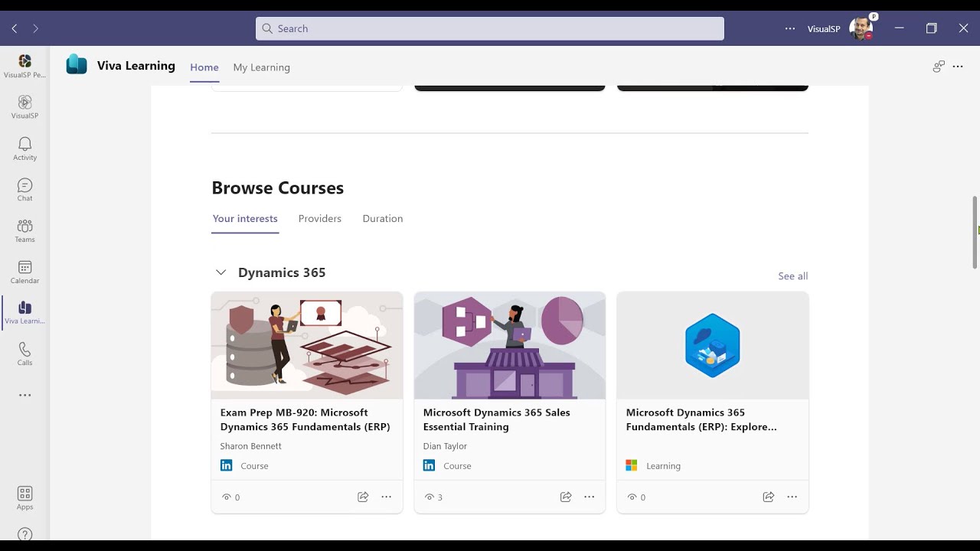Click the Search input field
This screenshot has width=980, height=551.
tap(490, 28)
